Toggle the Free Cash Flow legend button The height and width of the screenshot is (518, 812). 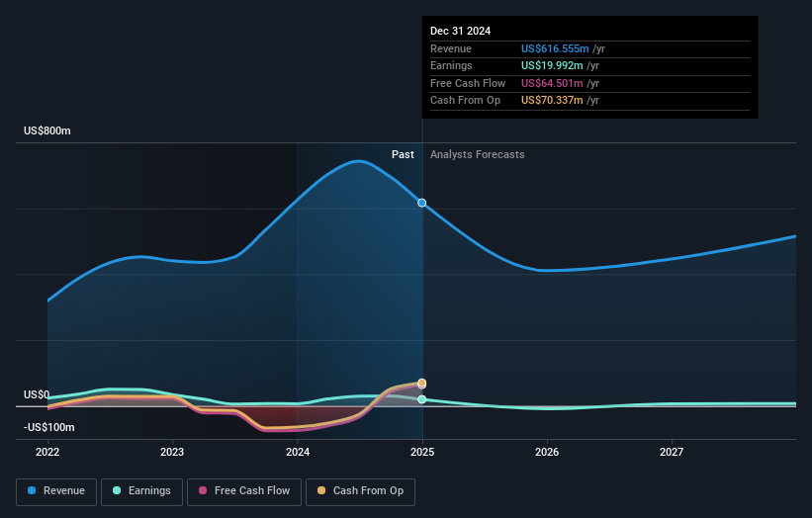(244, 491)
